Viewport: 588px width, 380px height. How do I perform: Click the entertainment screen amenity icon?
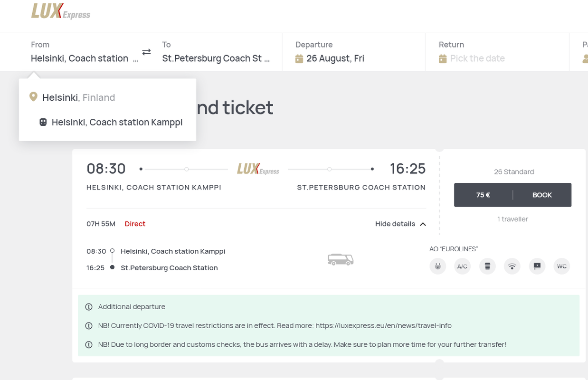537,266
